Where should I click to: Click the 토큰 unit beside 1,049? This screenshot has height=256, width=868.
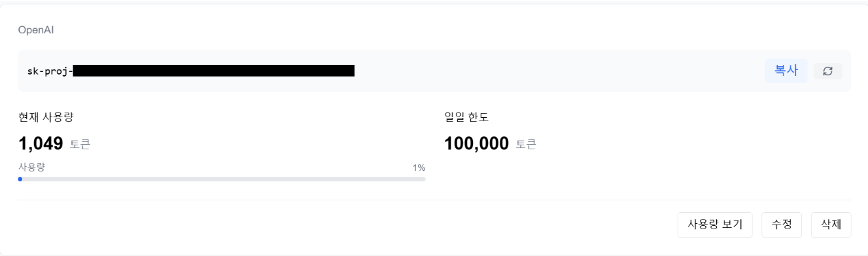(x=80, y=144)
